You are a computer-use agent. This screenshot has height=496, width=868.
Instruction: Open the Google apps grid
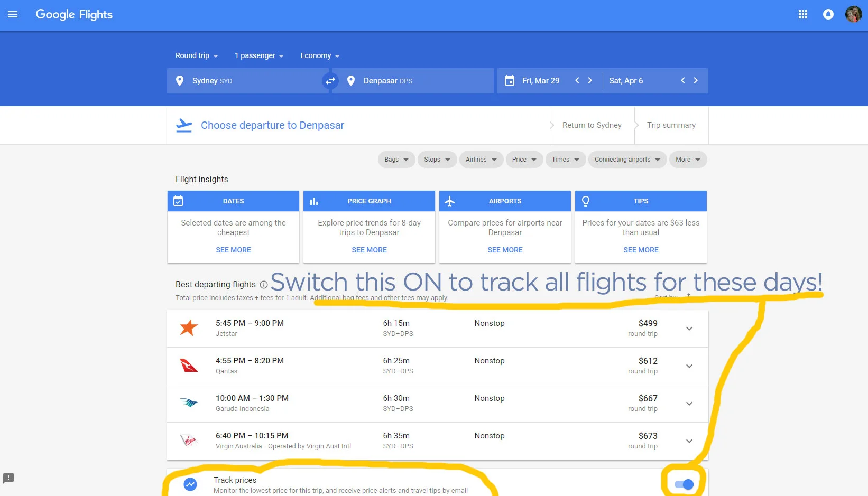[x=802, y=14]
